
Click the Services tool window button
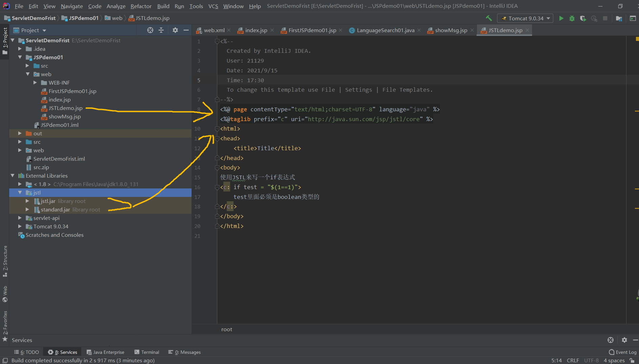pos(63,352)
